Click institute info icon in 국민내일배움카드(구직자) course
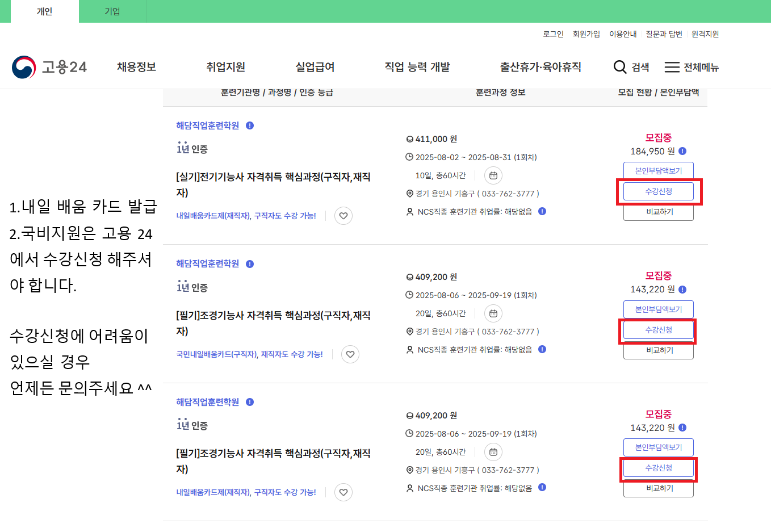 [x=250, y=264]
